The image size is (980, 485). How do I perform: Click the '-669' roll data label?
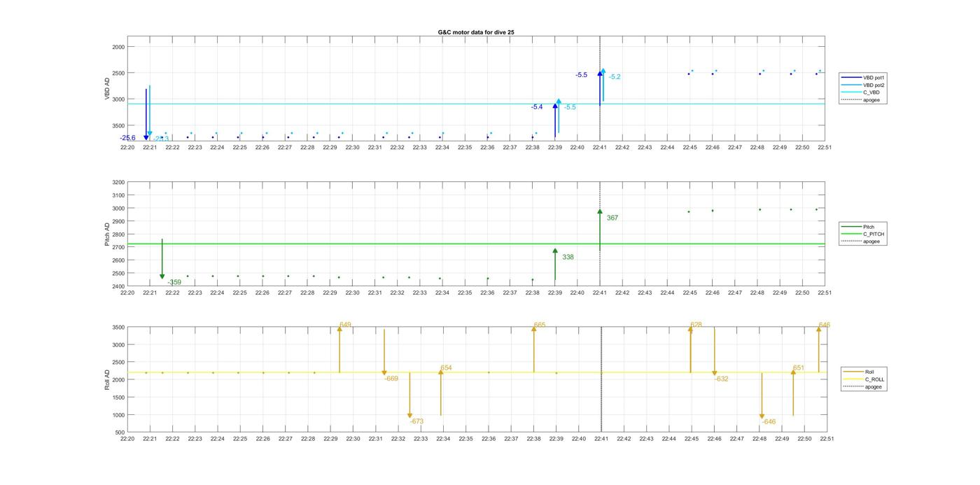tap(391, 379)
